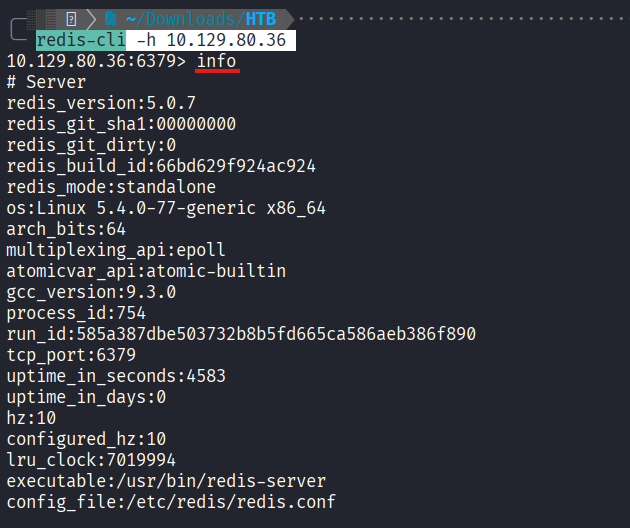Screen dimensions: 630x528
Task: Click the multiplexing_api:epoll line
Action: point(116,250)
